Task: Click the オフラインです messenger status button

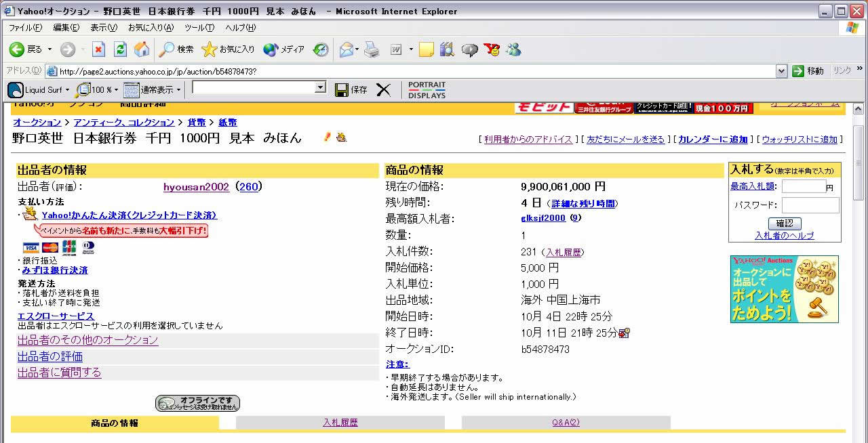Action: click(x=197, y=404)
